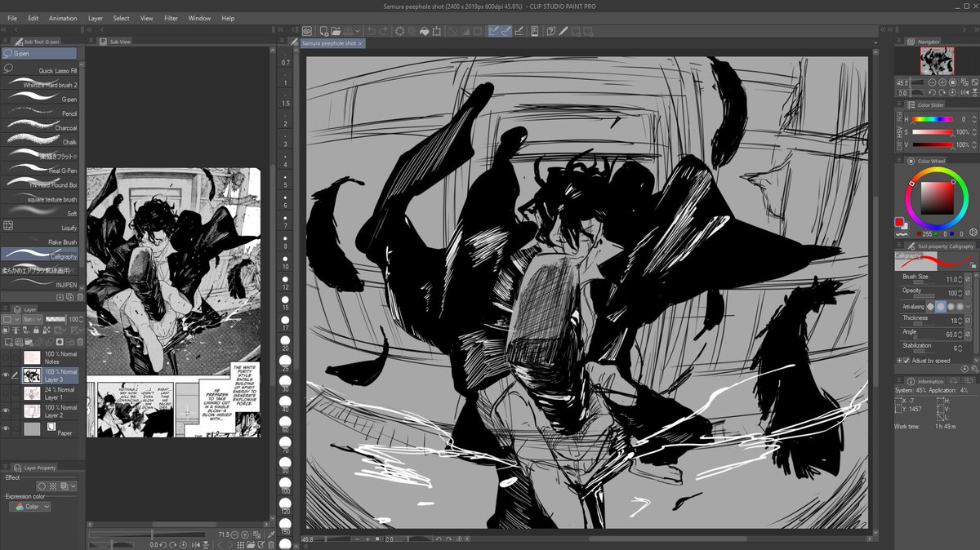Open the Animation menu
This screenshot has height=550, width=980.
point(63,18)
